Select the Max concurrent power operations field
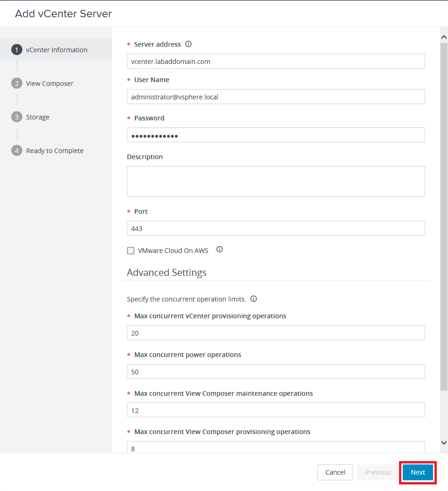 [275, 372]
